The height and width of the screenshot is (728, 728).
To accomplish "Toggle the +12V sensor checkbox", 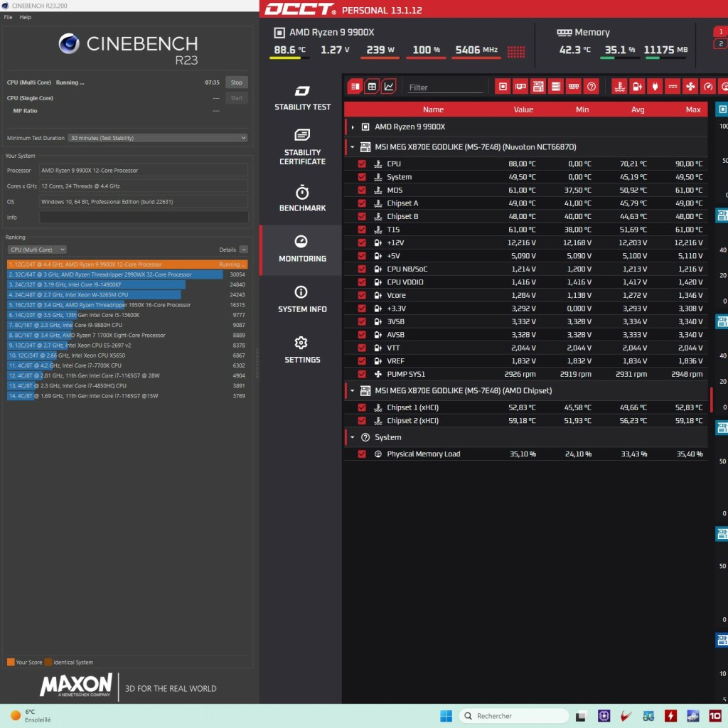I will tap(362, 243).
